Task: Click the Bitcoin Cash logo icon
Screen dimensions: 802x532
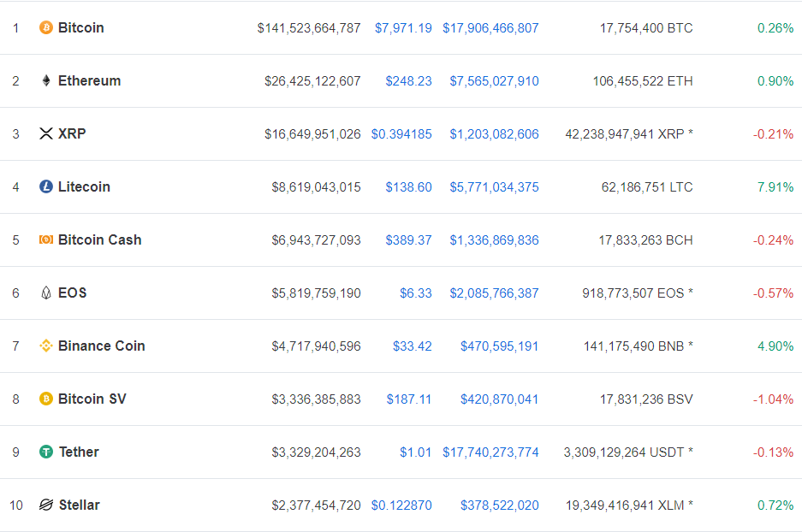Action: (x=46, y=239)
